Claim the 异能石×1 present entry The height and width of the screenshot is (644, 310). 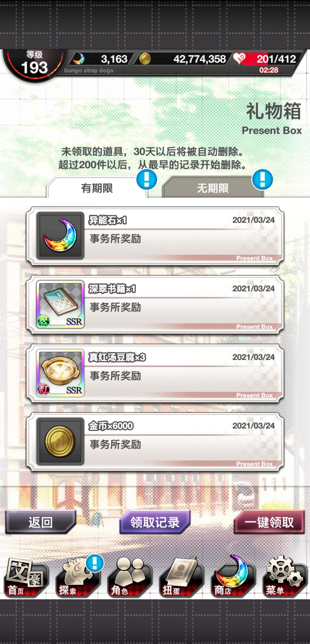pos(155,236)
